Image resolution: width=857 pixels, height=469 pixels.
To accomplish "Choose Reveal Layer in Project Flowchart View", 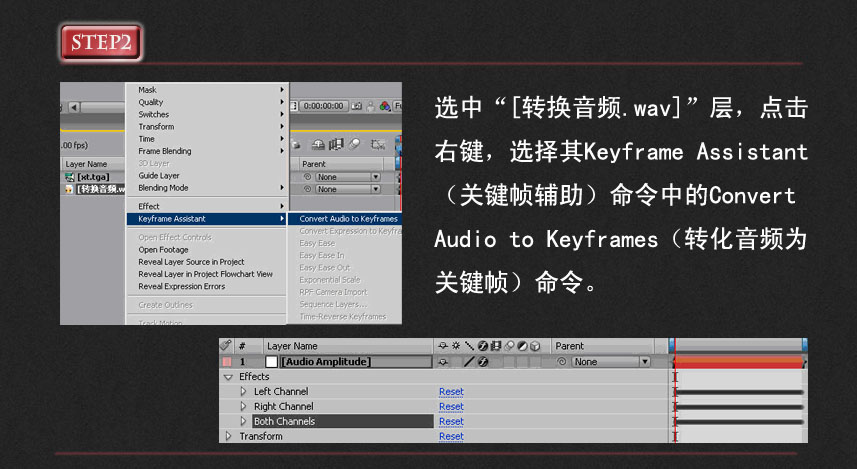I will point(207,274).
